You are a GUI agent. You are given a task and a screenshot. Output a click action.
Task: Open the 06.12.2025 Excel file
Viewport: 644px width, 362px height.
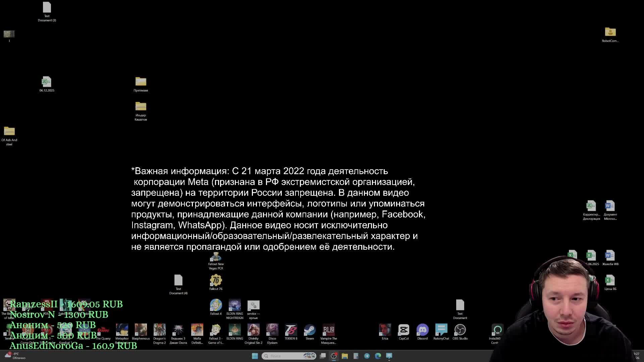47,82
